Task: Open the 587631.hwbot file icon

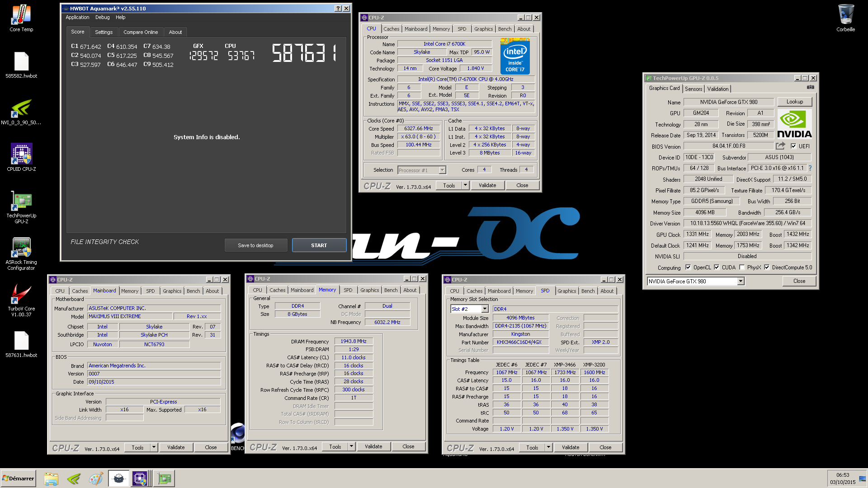Action: [x=21, y=344]
